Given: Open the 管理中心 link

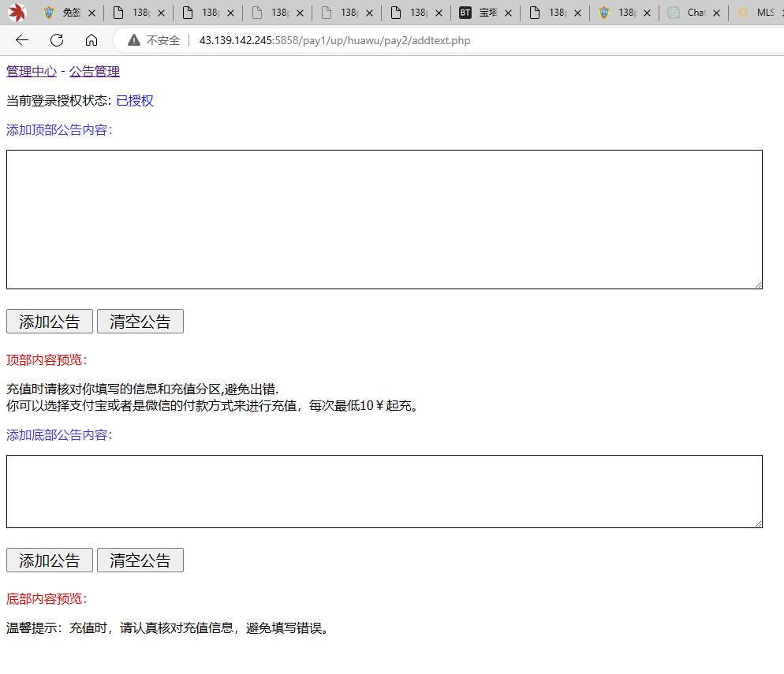Looking at the screenshot, I should coord(32,72).
